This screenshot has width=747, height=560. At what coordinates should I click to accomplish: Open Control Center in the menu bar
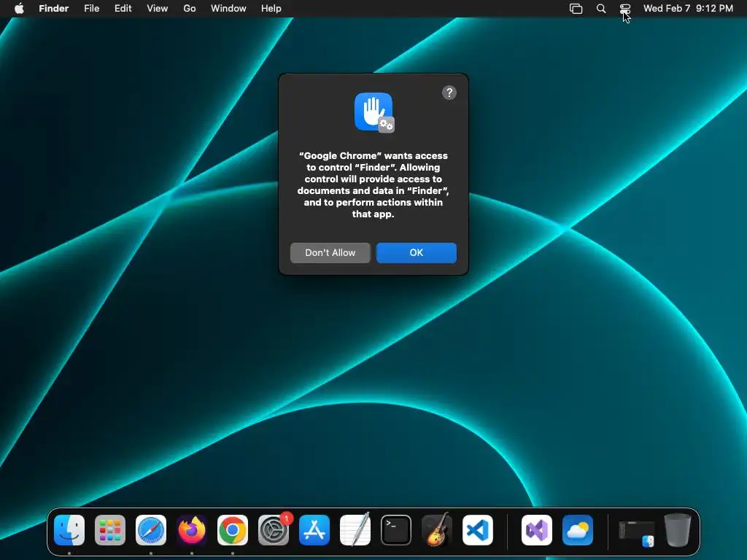625,9
